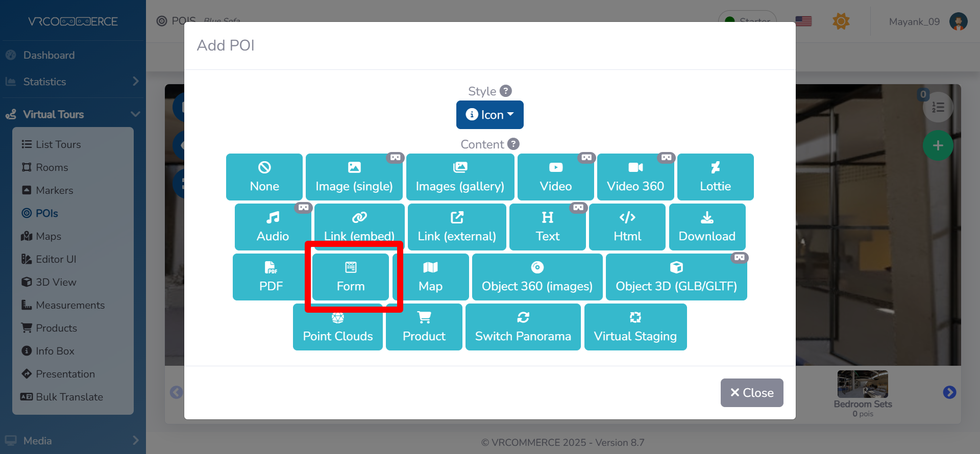Pick the Audio content option
Screen dimensions: 980x454
coord(273,227)
